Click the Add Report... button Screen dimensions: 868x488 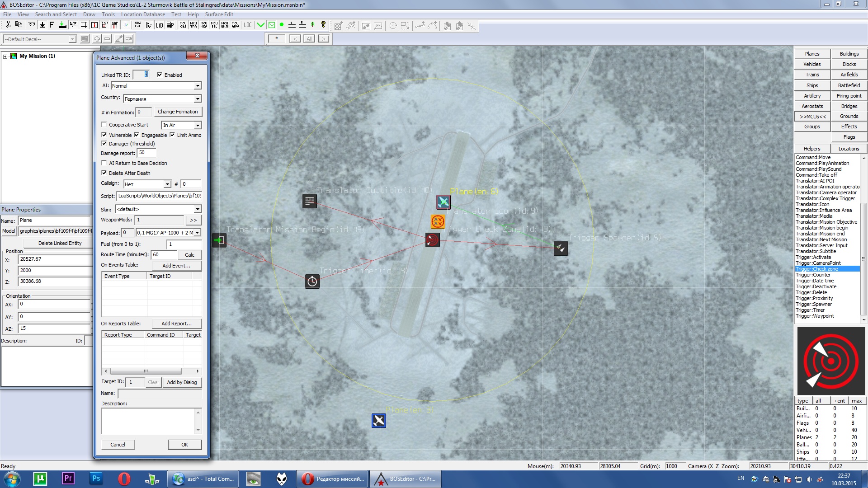point(176,324)
